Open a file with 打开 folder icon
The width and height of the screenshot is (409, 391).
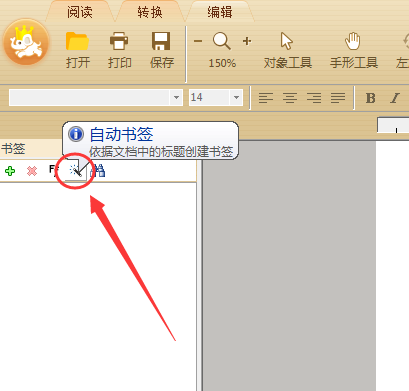(x=78, y=50)
